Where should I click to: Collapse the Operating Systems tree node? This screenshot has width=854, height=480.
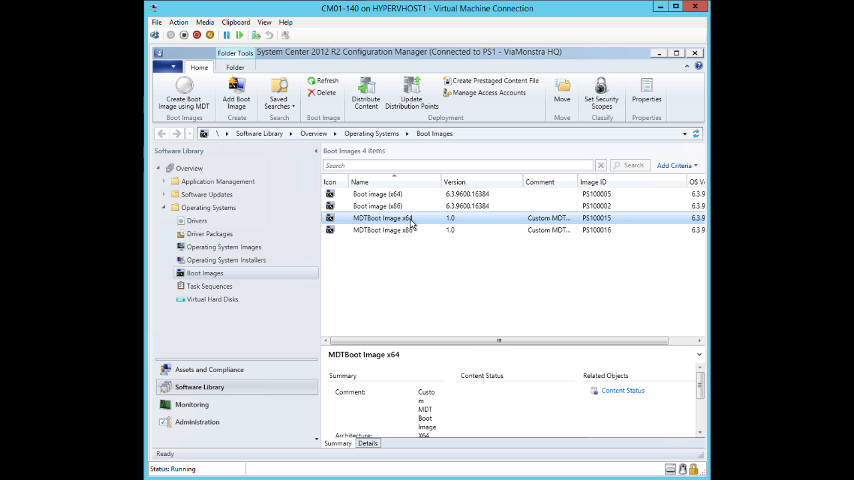pos(164,208)
